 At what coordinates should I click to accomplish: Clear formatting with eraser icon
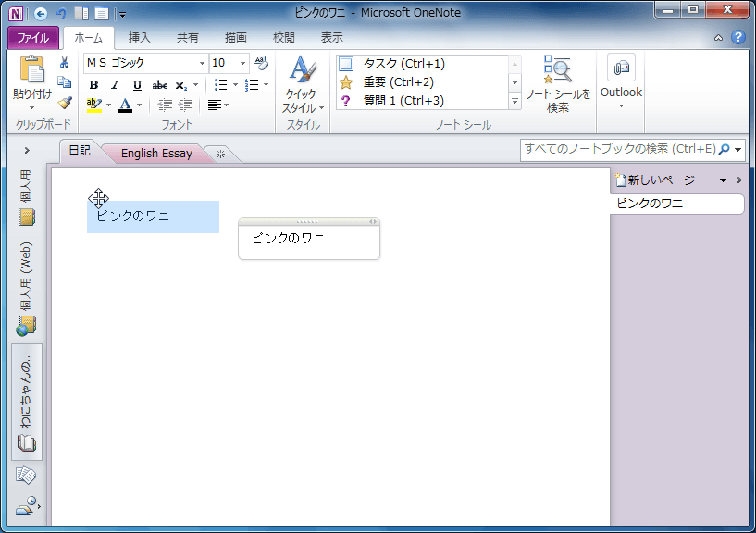261,63
